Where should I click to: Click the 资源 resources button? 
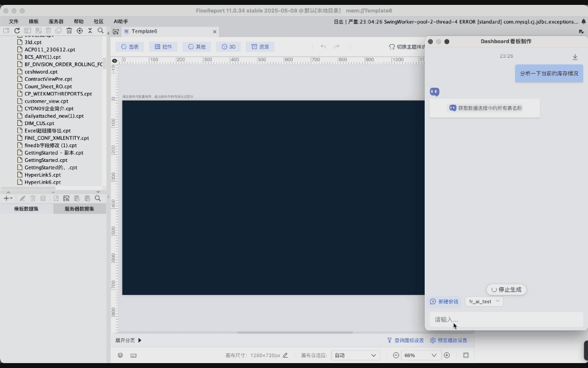coord(260,46)
